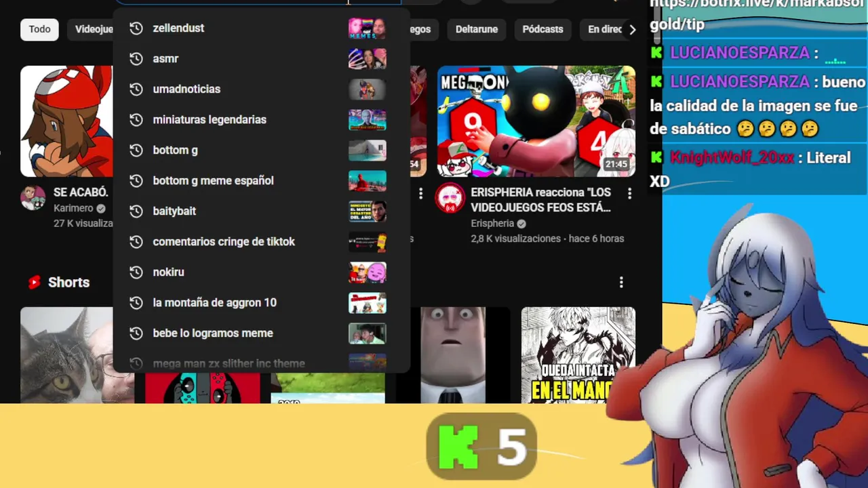This screenshot has height=488, width=868.
Task: Select the En directo filter chip
Action: coord(601,29)
